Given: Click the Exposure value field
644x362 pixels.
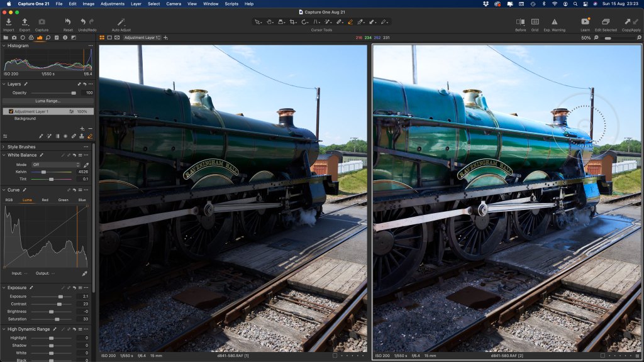Looking at the screenshot, I should coord(84,297).
